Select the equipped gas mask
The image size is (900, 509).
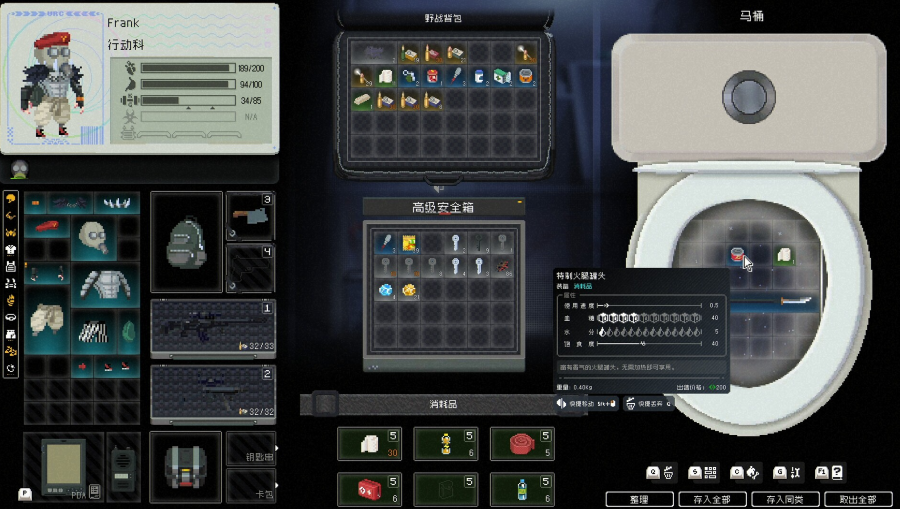coord(94,238)
